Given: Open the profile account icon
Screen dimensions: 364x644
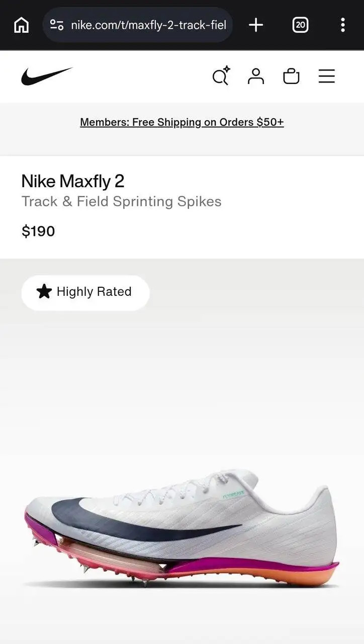Looking at the screenshot, I should pyautogui.click(x=256, y=76).
